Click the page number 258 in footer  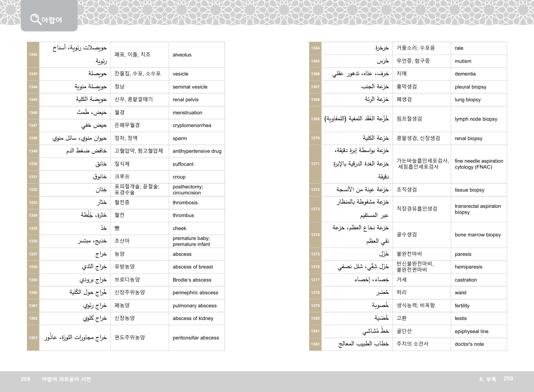click(x=25, y=379)
